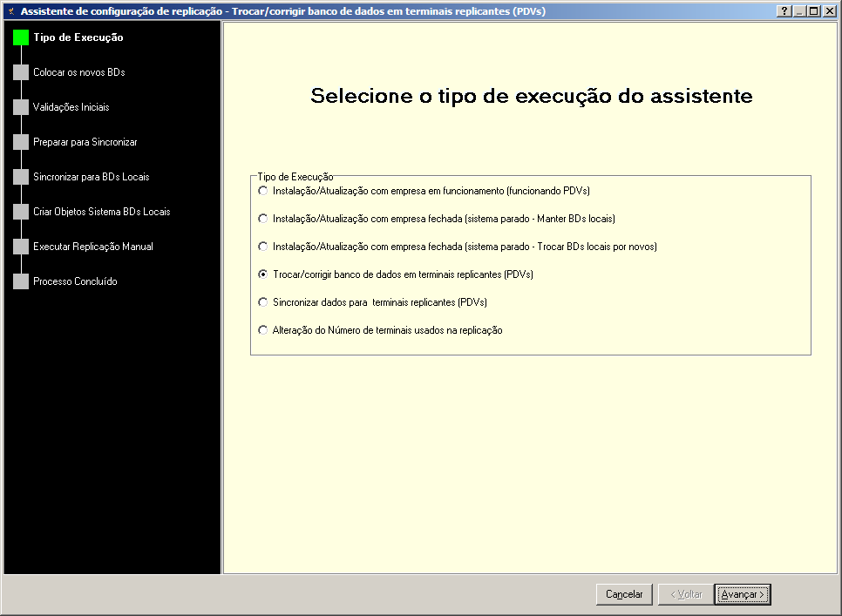Pick empresa fechada - Trocar BDs locais por novos

point(263,247)
